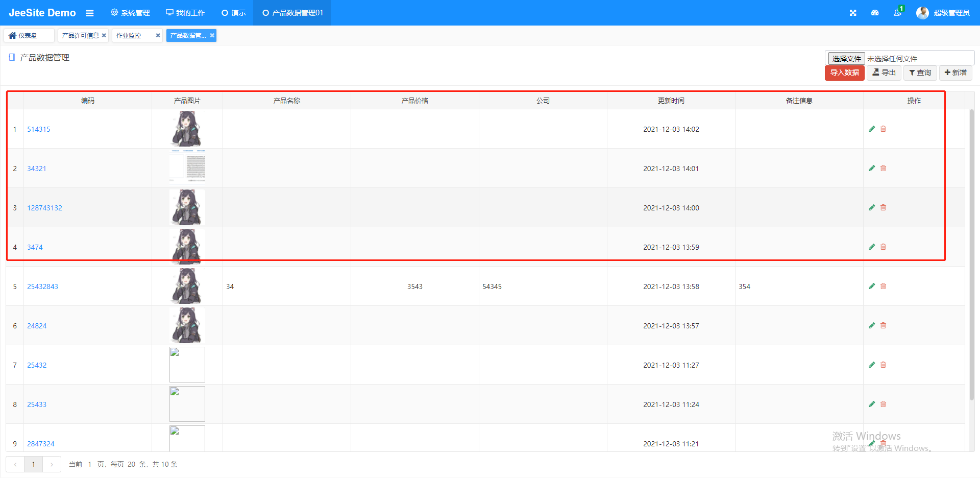The height and width of the screenshot is (478, 980).
Task: Open the 查询 filter query button
Action: click(920, 73)
